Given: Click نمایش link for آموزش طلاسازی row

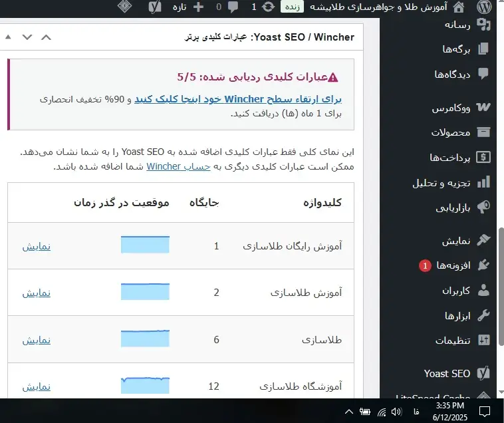Looking at the screenshot, I should (37, 293).
